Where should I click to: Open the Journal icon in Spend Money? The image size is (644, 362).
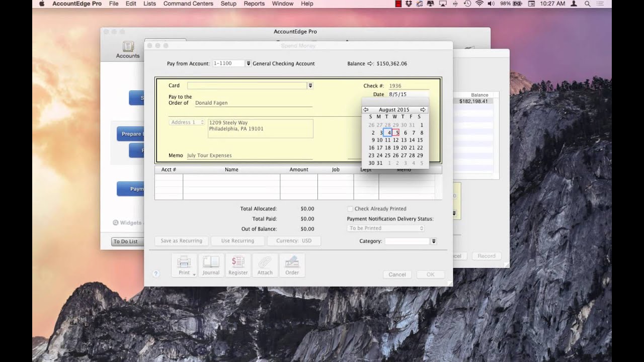point(211,265)
